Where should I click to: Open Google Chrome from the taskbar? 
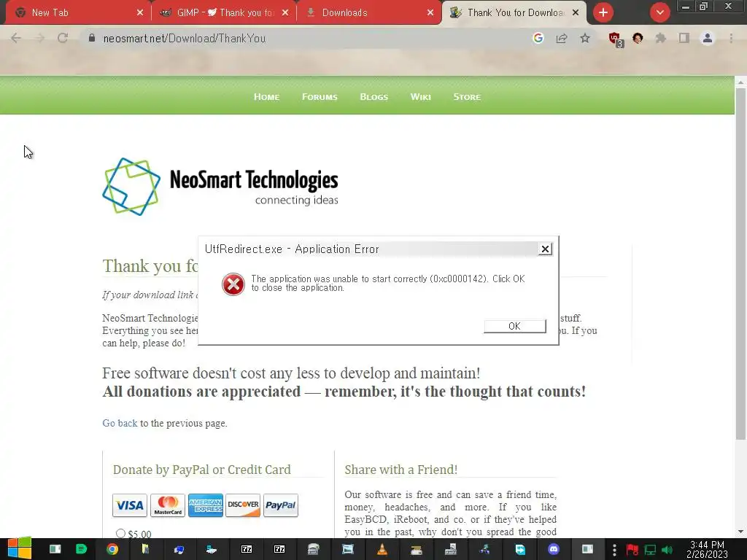(112, 549)
